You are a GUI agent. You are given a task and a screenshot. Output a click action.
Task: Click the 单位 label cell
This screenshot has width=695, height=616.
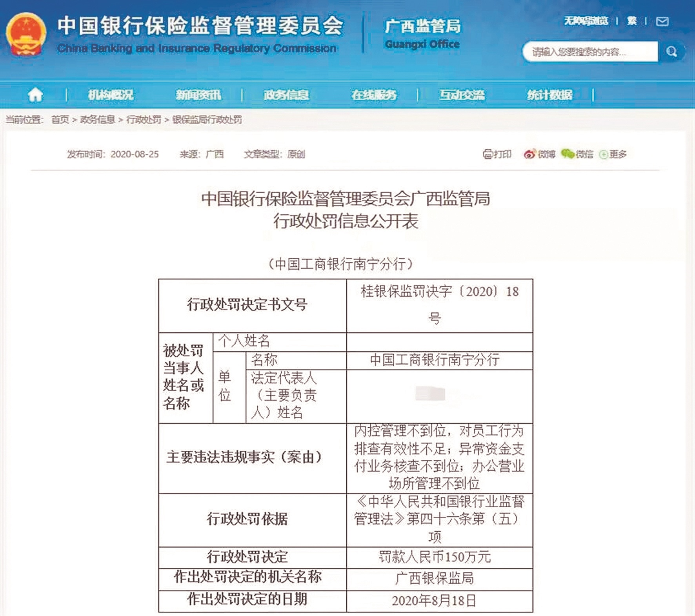[x=229, y=387]
